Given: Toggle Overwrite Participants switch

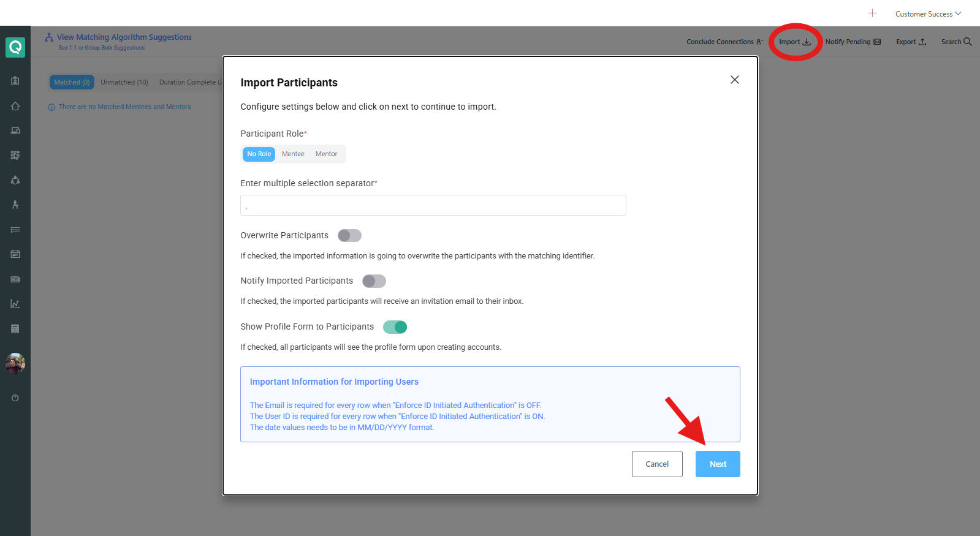Looking at the screenshot, I should 349,236.
